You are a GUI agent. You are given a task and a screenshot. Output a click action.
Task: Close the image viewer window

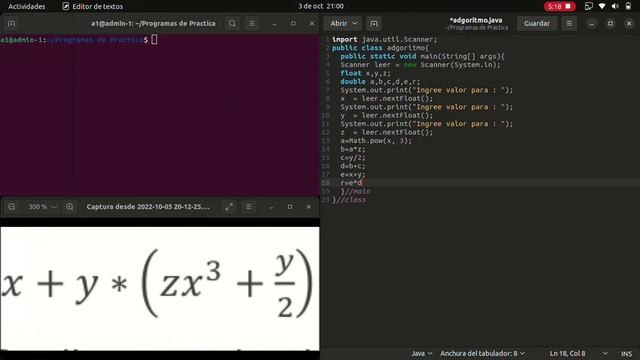pyautogui.click(x=309, y=207)
